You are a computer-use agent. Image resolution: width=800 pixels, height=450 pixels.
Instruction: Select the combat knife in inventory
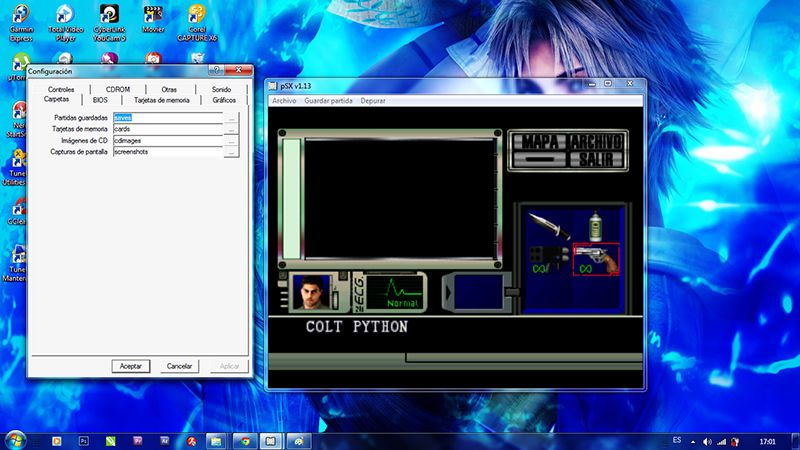pos(549,226)
